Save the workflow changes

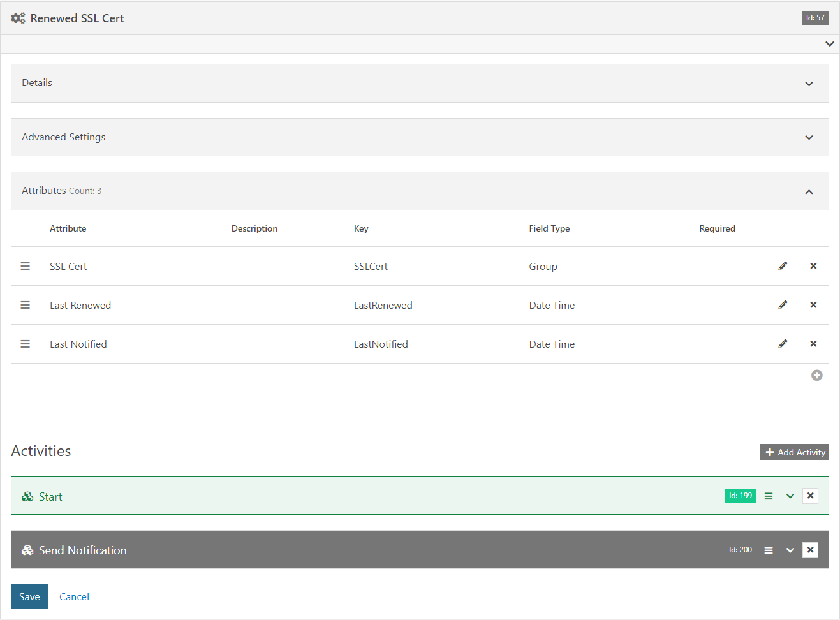(29, 596)
